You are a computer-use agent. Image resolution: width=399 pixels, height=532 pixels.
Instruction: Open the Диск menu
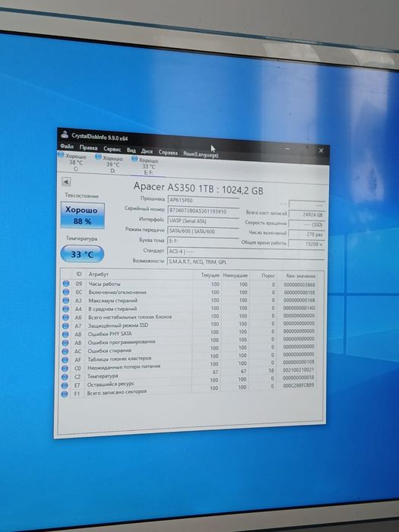(147, 151)
